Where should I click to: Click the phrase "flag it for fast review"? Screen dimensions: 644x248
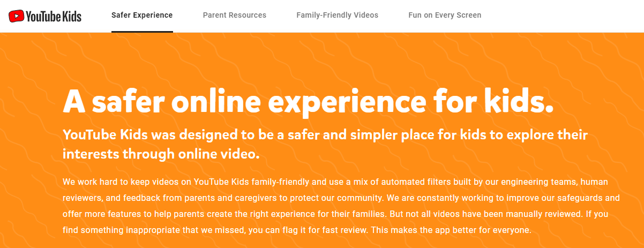pyautogui.click(x=333, y=230)
